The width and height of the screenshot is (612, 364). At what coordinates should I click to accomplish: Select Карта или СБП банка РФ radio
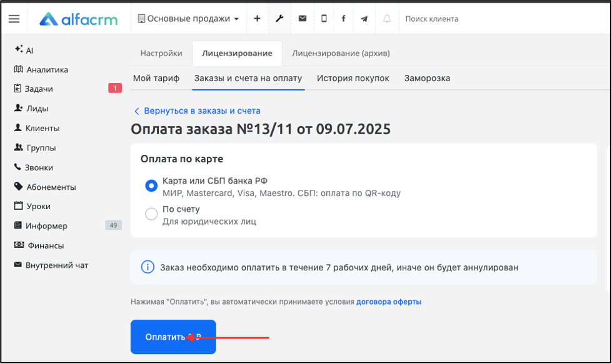coord(151,185)
